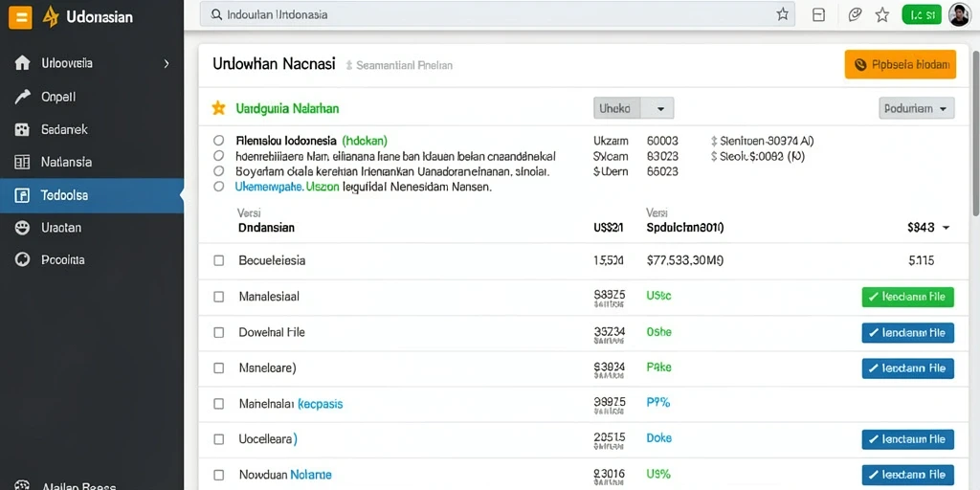Tick the Dowelnal File checkbox
The height and width of the screenshot is (490, 980).
[x=219, y=332]
